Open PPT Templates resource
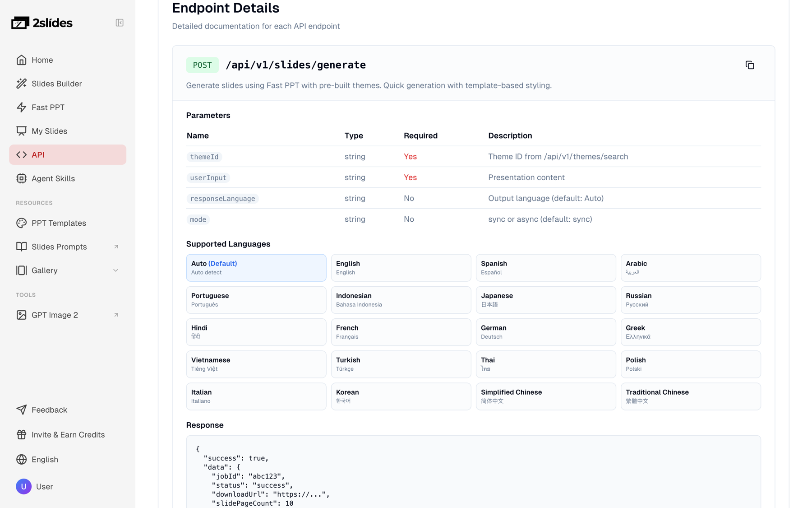 click(68, 223)
